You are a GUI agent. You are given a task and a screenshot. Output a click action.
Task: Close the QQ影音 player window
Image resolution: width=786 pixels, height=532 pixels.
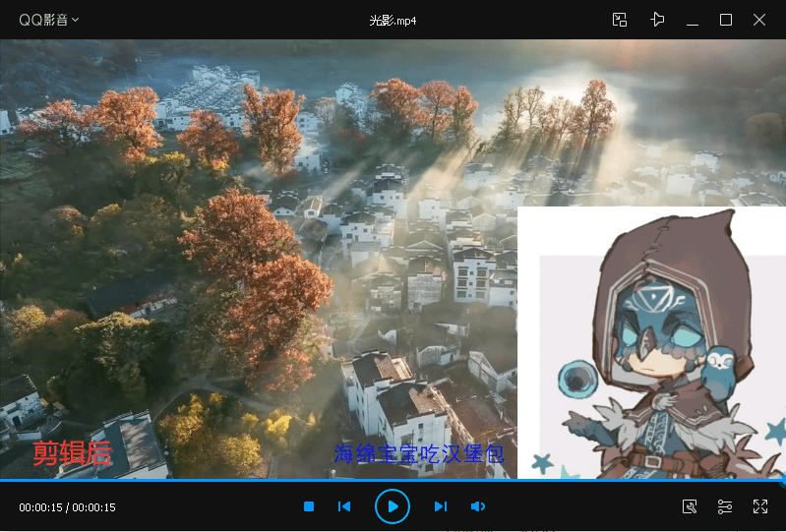pyautogui.click(x=759, y=20)
